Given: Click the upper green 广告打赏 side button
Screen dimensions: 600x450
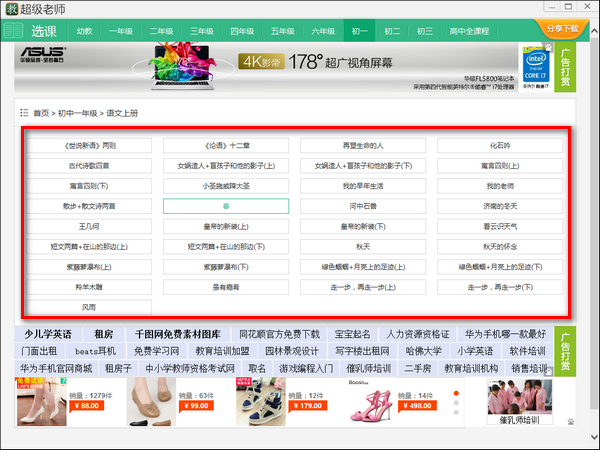Looking at the screenshot, I should coord(566,66).
